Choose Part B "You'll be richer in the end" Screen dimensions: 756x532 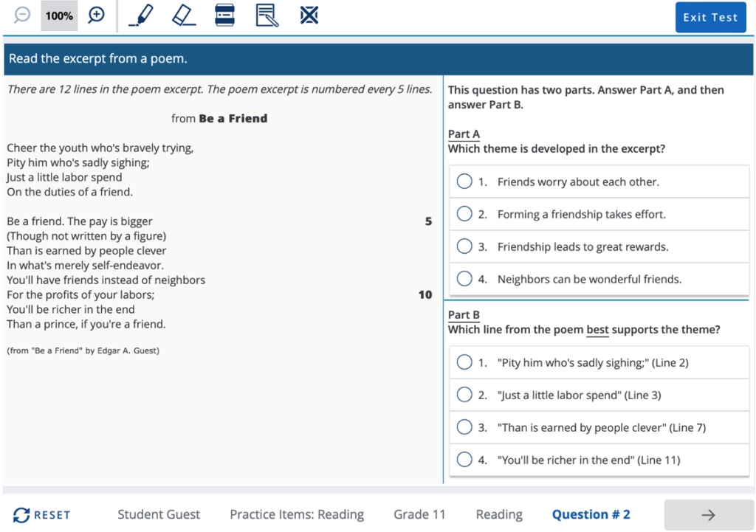coord(464,460)
